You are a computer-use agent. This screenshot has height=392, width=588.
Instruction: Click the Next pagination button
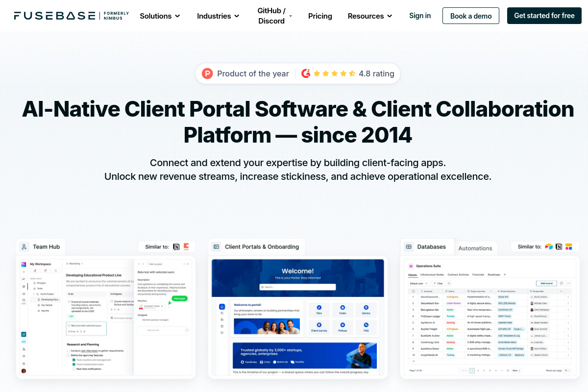click(516, 371)
